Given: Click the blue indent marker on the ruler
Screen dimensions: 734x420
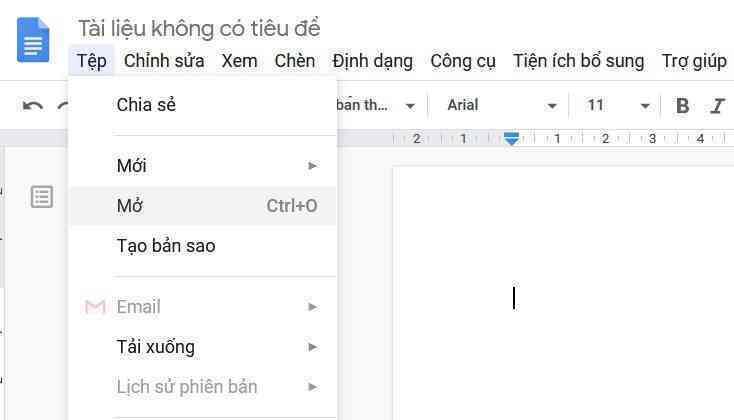Looking at the screenshot, I should (512, 138).
